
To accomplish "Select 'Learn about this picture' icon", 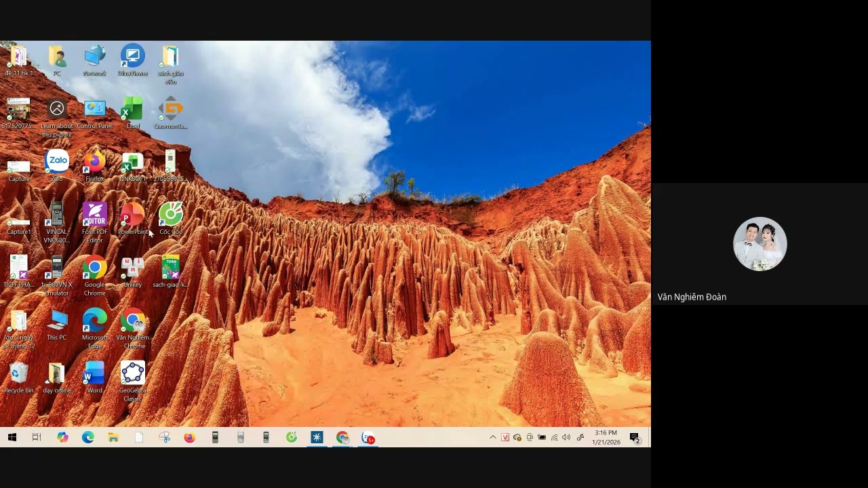I will 57,118.
